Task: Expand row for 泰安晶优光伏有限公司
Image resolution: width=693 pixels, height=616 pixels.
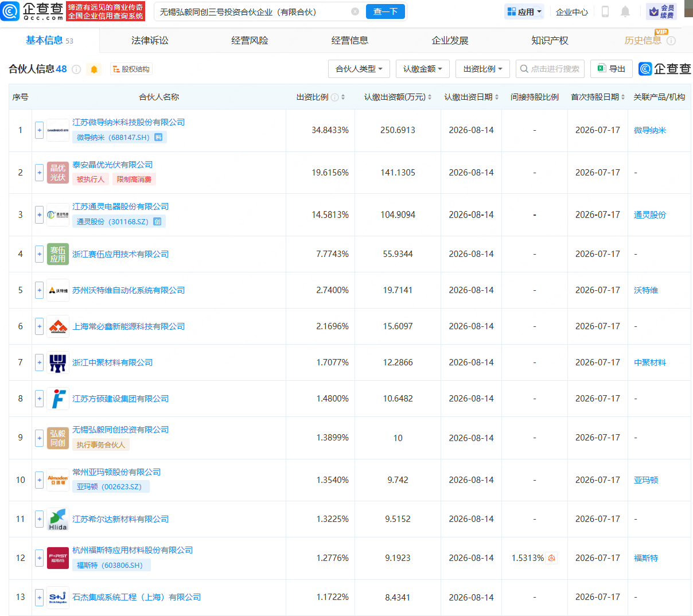Action: (x=39, y=173)
